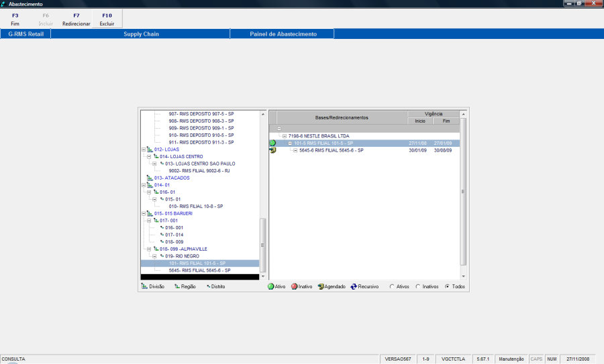This screenshot has height=364, width=604.
Task: Collapse the 015- 015 BARUERI division node
Action: tap(143, 213)
